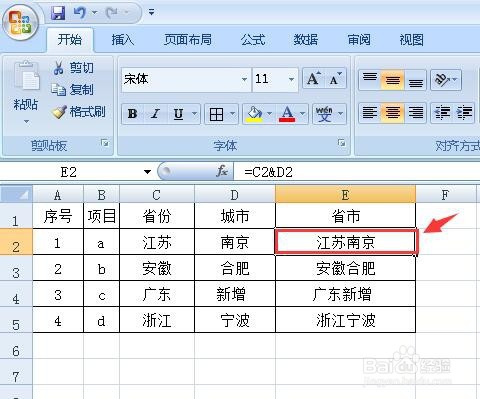The image size is (480, 399).
Task: Select header cell 省份
Action: tap(157, 216)
